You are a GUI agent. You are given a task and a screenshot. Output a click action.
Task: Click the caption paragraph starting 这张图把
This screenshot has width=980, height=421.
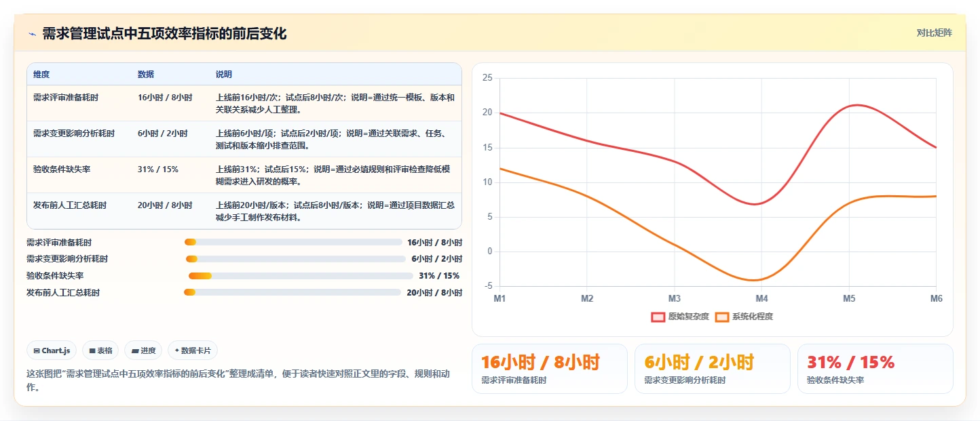(x=238, y=380)
